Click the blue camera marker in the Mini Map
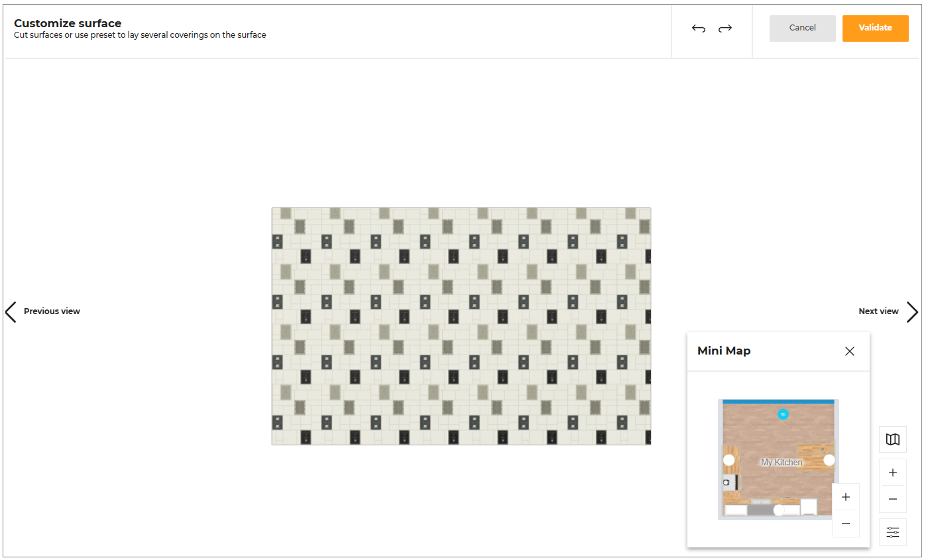Screen dimensions: 928x560 coord(783,414)
